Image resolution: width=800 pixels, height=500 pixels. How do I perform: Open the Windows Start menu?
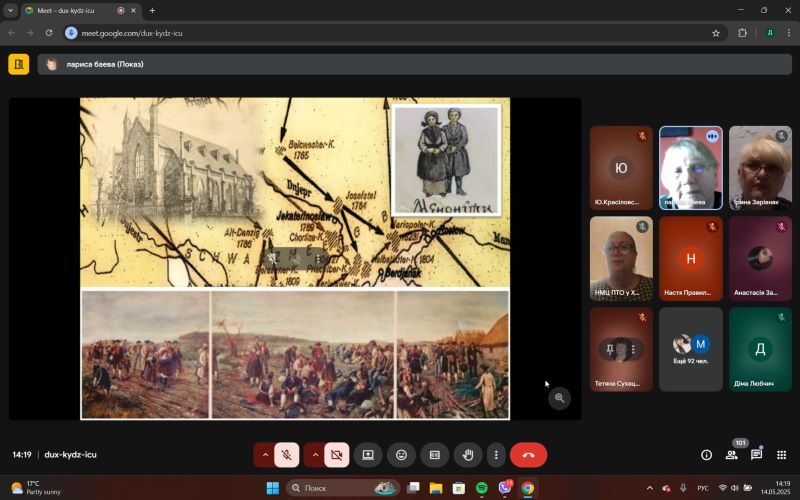pos(273,488)
